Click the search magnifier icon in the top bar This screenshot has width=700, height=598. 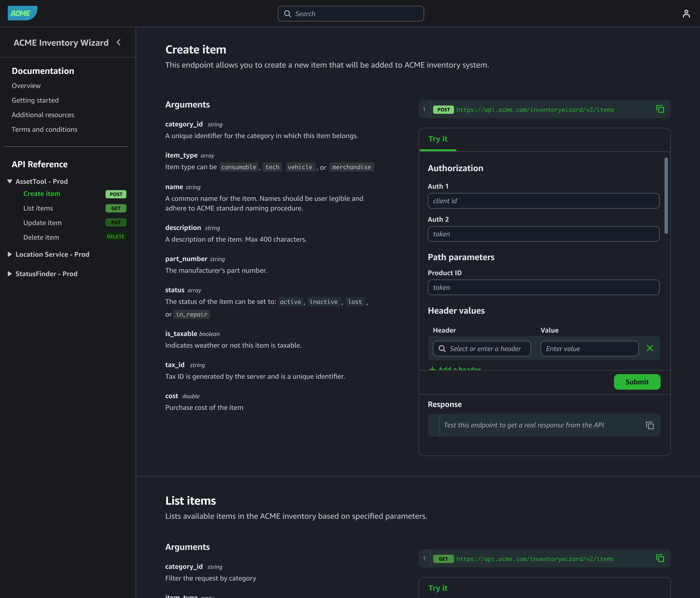tap(288, 14)
